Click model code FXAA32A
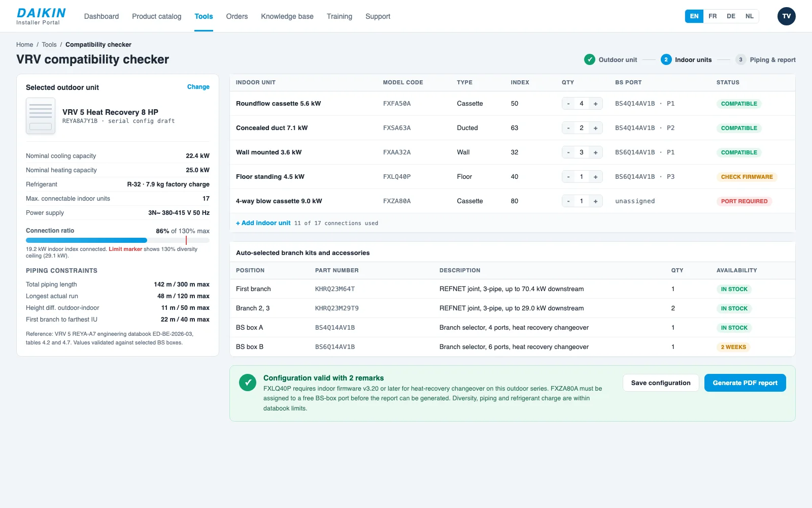The image size is (812, 508). [x=397, y=152]
